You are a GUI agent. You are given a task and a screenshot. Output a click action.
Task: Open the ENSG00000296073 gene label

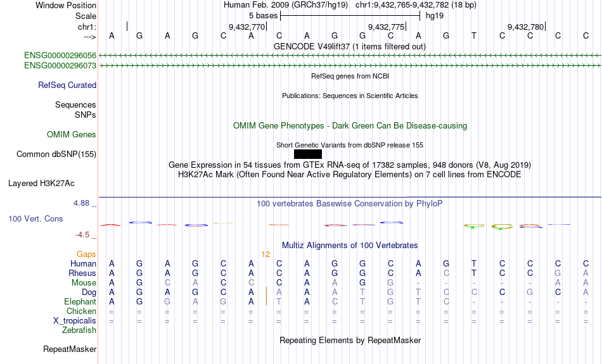60,66
